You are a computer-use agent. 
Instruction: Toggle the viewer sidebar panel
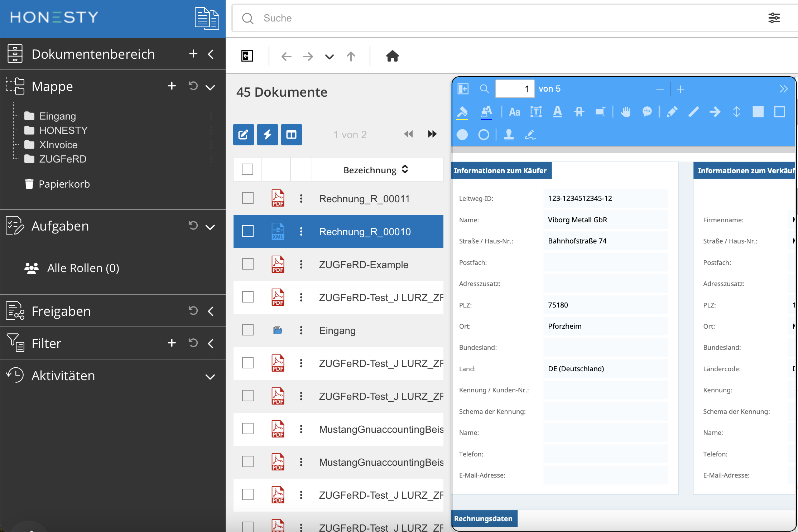tap(463, 89)
